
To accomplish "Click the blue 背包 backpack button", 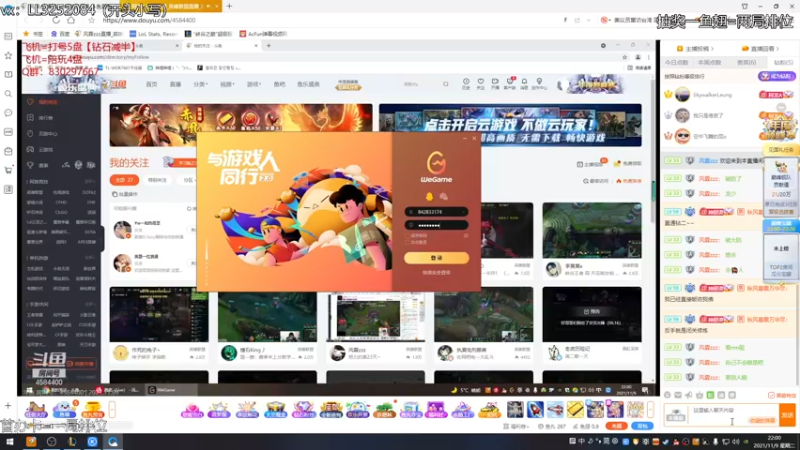I will pos(642,426).
